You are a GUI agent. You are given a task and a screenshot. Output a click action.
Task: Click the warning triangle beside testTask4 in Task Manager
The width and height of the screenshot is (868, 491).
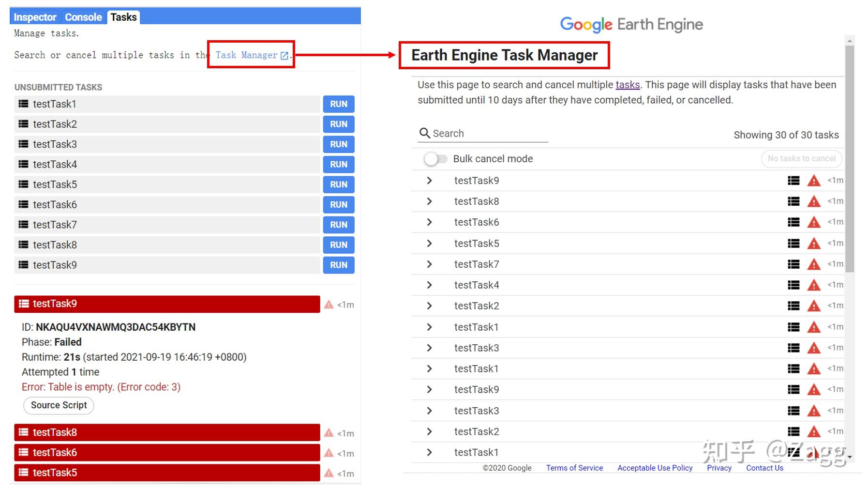(x=814, y=285)
